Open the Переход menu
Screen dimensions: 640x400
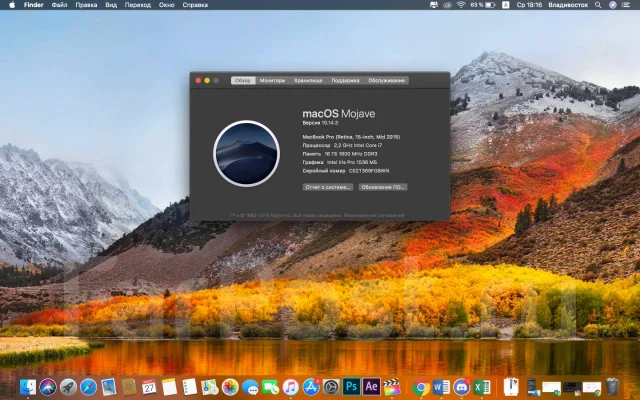pos(138,5)
